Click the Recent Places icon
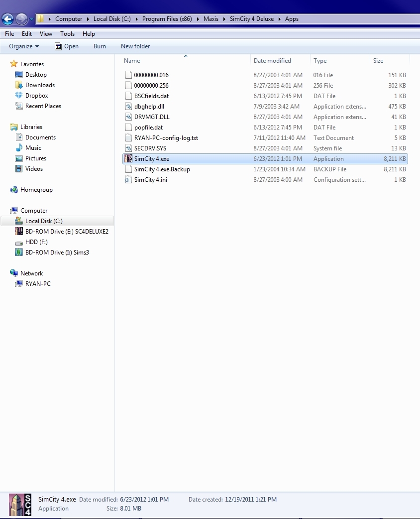This screenshot has width=420, height=519. [x=19, y=106]
